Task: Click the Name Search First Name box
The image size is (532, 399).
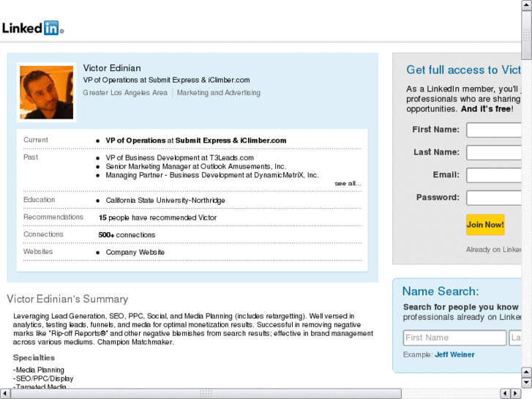Action: click(x=454, y=338)
